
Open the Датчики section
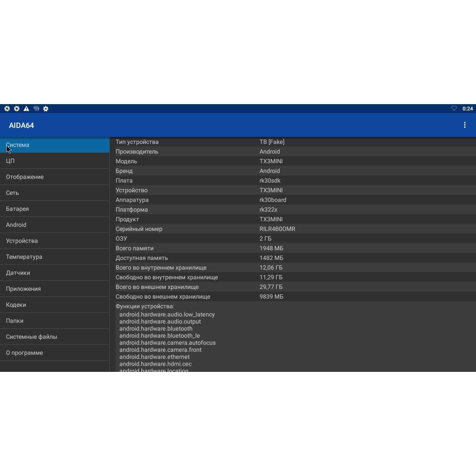tap(55, 273)
